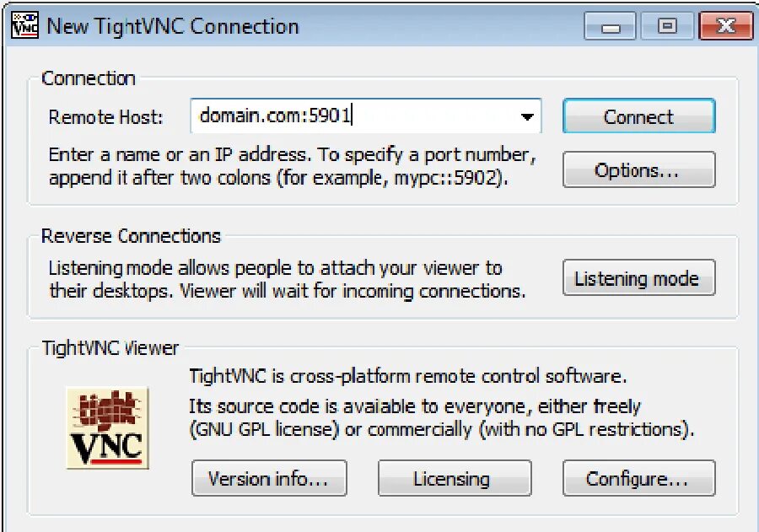
Task: Click the "Remote Host:" label
Action: coord(105,117)
